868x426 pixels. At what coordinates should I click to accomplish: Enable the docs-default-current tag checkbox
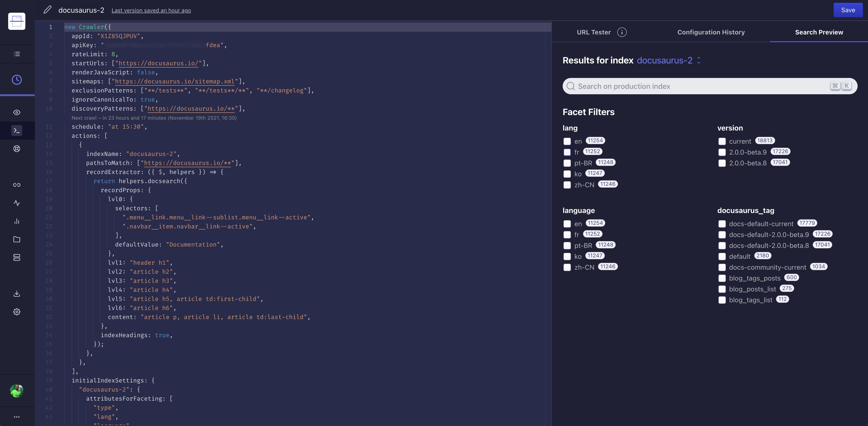(722, 224)
